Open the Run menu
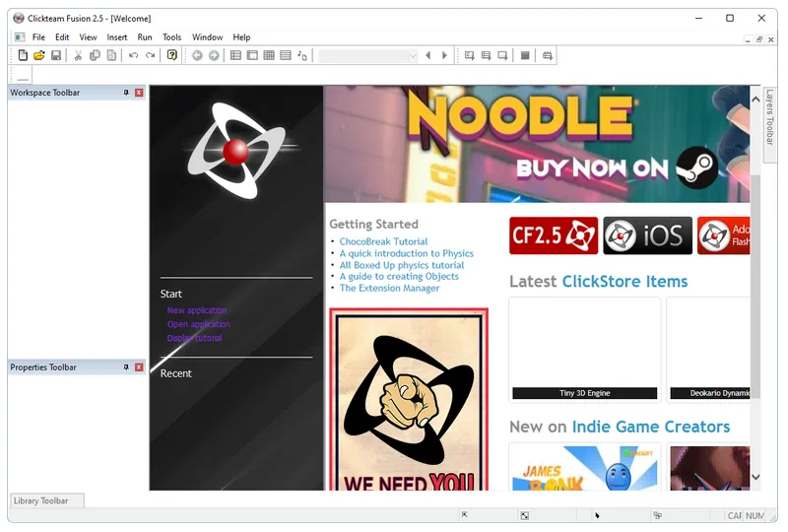Viewport: 788px width, 532px height. tap(145, 37)
